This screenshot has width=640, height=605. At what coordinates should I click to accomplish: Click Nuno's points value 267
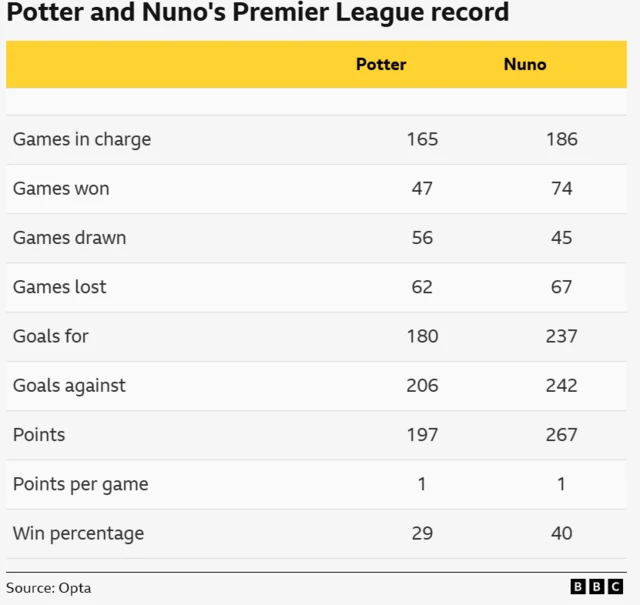pos(561,435)
